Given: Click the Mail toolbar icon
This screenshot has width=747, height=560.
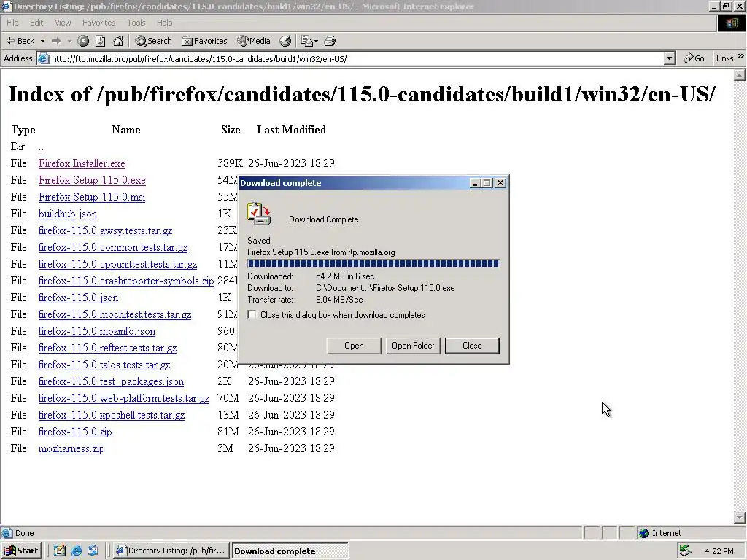Looking at the screenshot, I should tap(307, 42).
